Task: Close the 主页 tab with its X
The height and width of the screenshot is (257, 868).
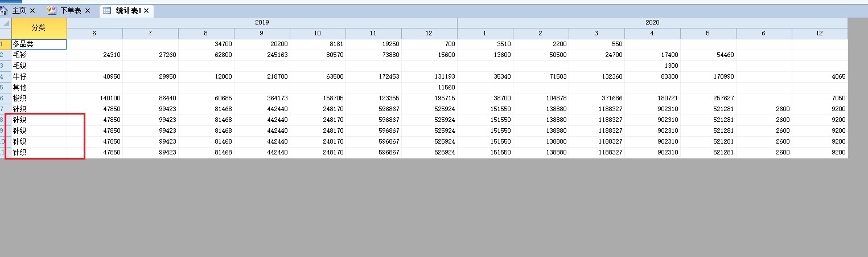Action: [32, 11]
